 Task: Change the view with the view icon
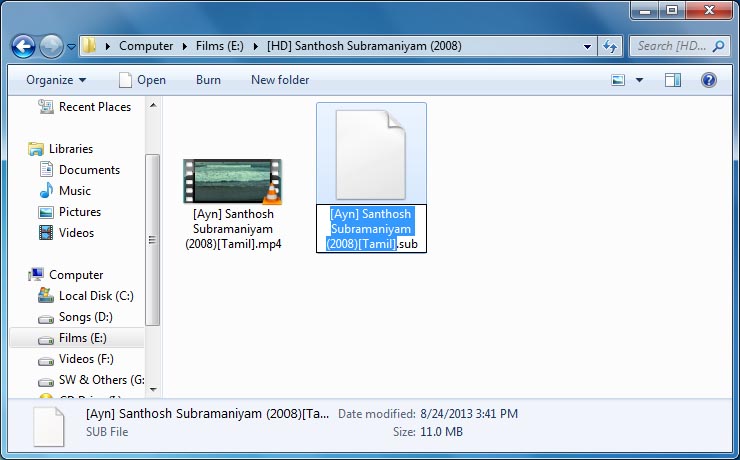[618, 80]
